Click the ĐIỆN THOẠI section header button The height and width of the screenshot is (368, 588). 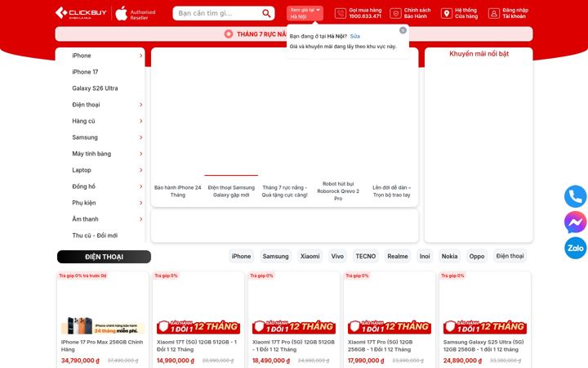(x=104, y=257)
